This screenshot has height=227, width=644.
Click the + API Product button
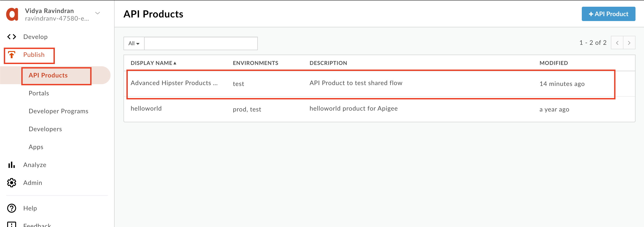pos(608,14)
